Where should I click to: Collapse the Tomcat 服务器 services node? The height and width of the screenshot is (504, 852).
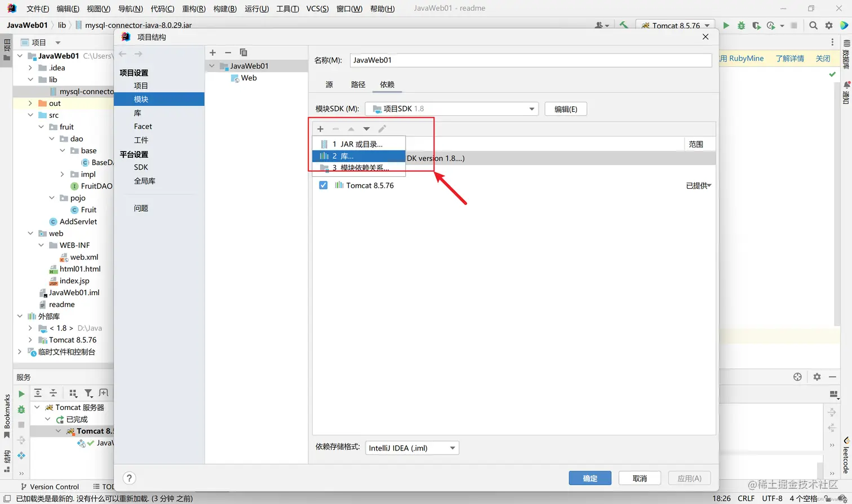tap(37, 407)
